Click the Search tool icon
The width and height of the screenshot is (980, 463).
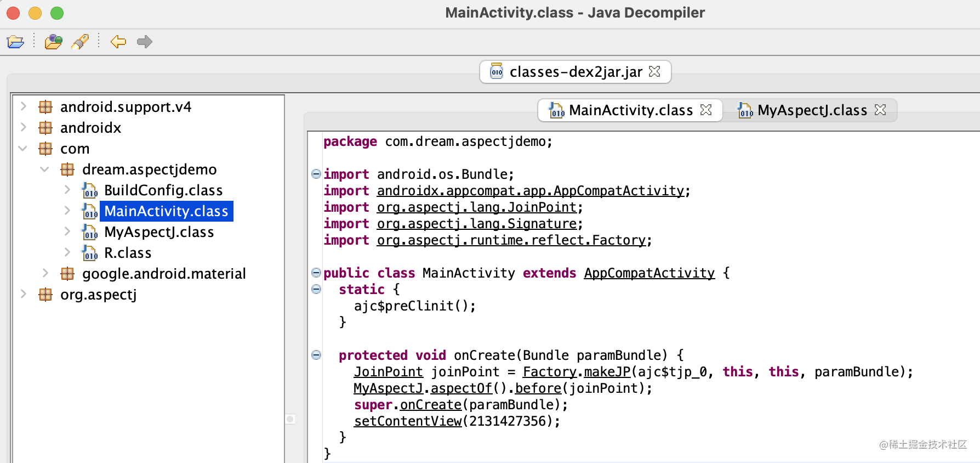click(81, 42)
